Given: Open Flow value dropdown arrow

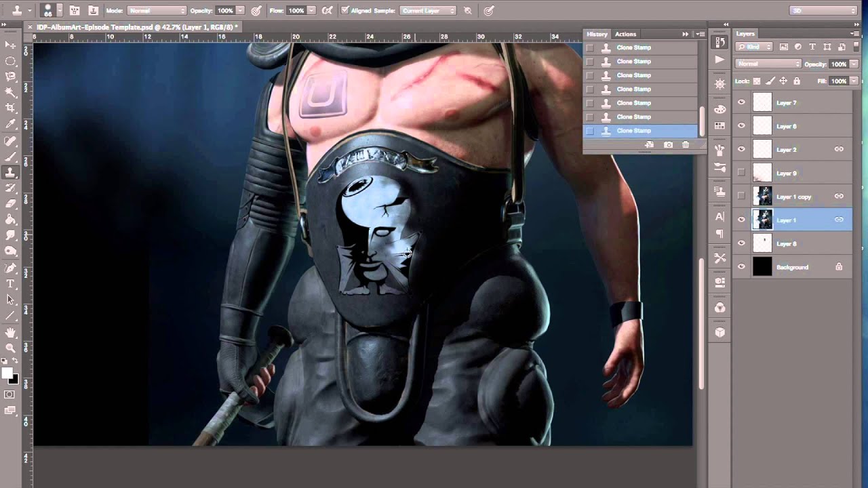Looking at the screenshot, I should click(x=311, y=11).
